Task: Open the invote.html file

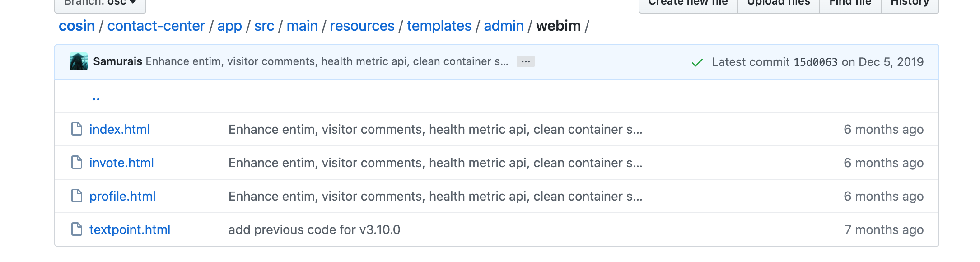Action: [121, 163]
